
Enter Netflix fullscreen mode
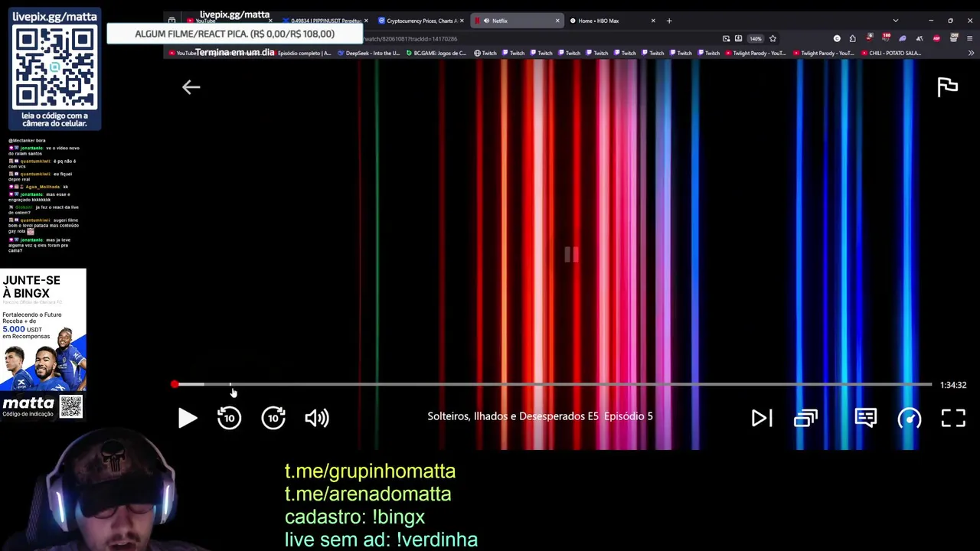pyautogui.click(x=953, y=418)
